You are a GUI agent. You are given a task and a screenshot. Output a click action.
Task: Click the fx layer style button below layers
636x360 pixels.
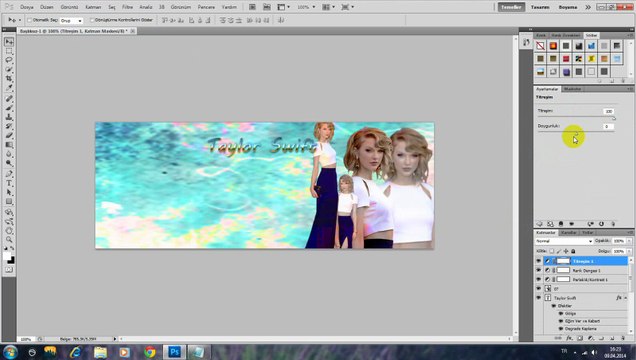click(569, 338)
